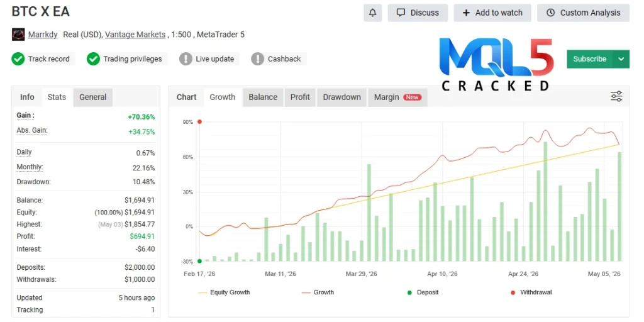Click the Daily label
This screenshot has height=322, width=644.
point(25,152)
